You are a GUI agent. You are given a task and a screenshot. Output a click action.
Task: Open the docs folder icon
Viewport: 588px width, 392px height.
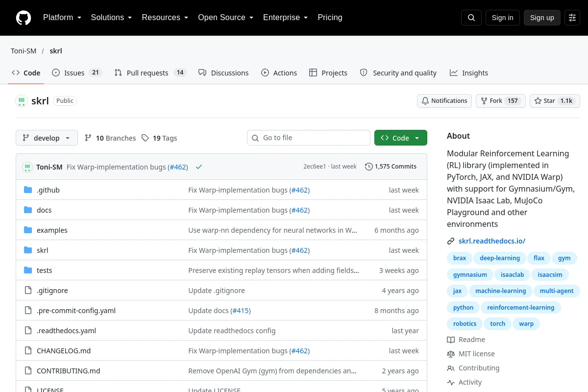pyautogui.click(x=28, y=210)
